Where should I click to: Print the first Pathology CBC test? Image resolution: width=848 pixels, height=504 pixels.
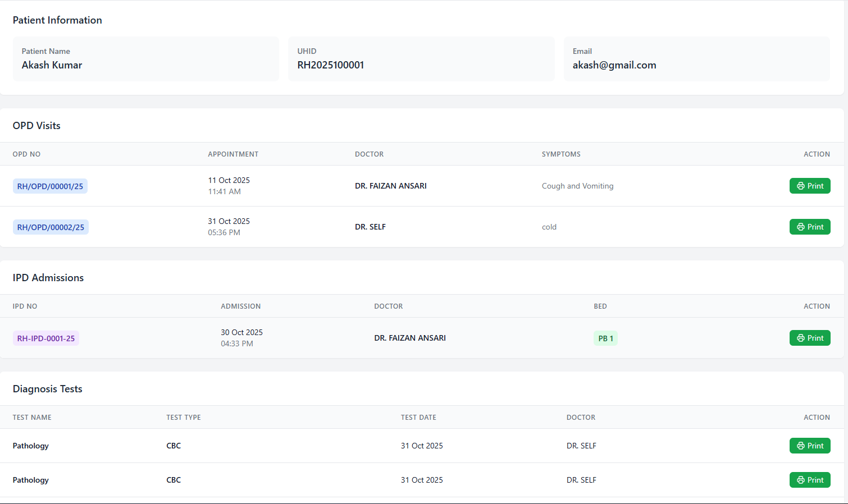pos(809,446)
